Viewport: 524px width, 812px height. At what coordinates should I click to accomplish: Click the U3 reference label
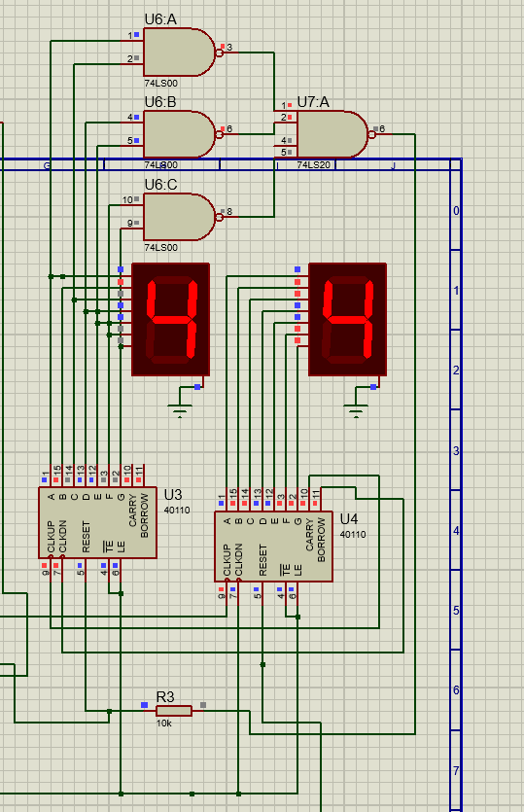coord(173,495)
